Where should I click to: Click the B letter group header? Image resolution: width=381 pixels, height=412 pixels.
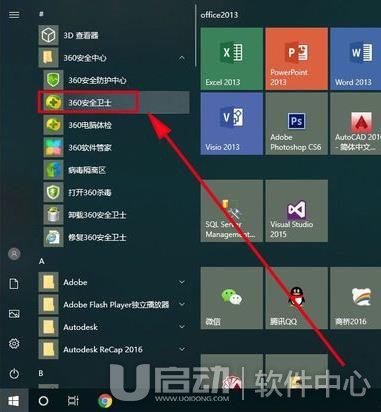point(41,373)
